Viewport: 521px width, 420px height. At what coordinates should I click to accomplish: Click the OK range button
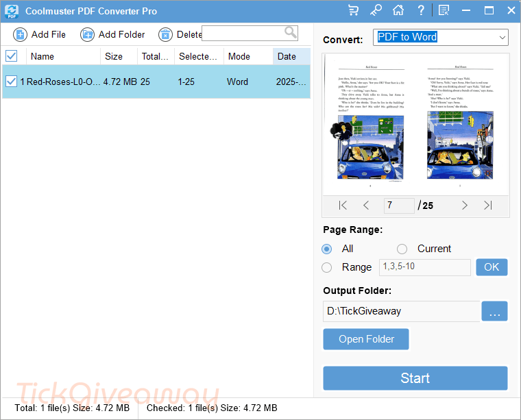click(492, 267)
